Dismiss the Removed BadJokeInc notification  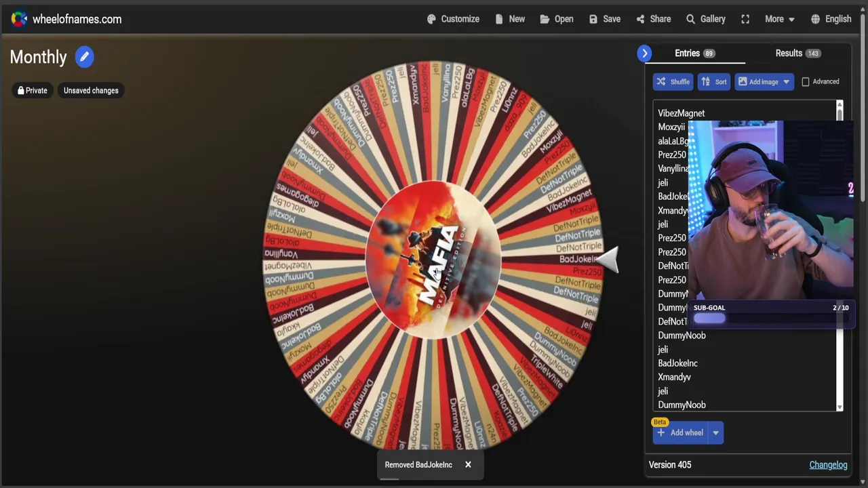468,464
